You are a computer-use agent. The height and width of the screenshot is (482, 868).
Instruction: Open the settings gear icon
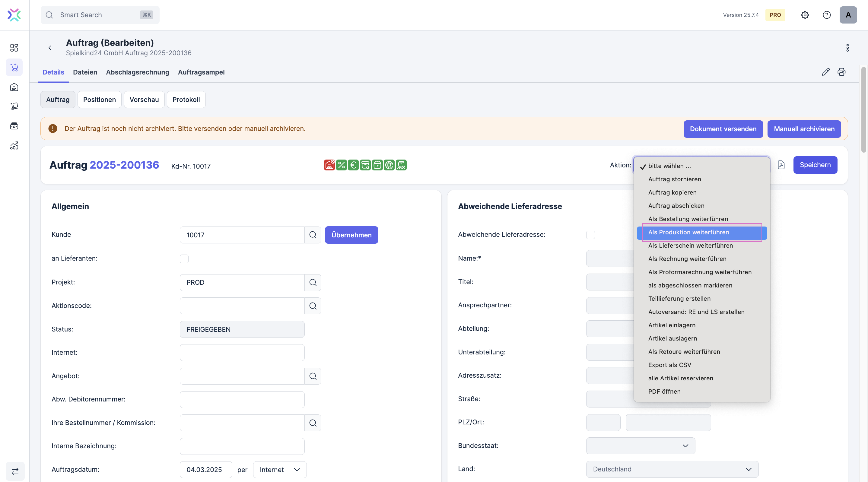pos(805,15)
